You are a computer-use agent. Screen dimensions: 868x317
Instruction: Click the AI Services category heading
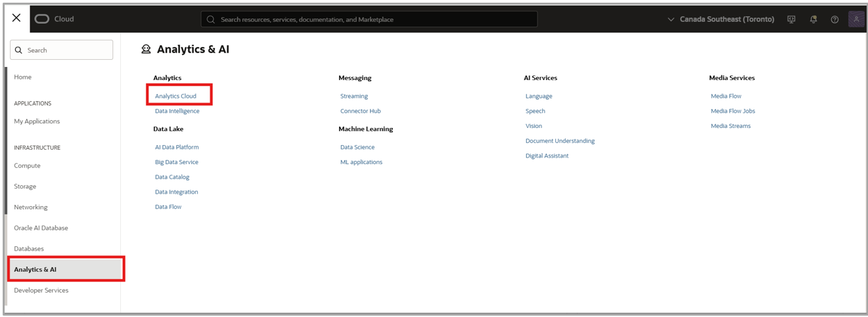[x=540, y=77]
